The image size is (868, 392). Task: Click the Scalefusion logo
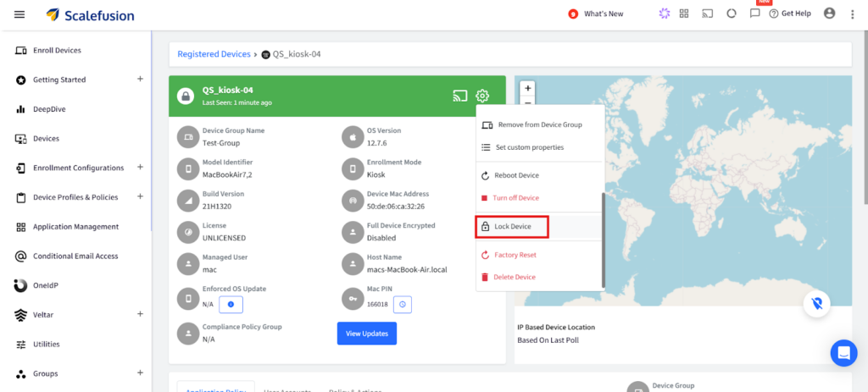(x=90, y=15)
